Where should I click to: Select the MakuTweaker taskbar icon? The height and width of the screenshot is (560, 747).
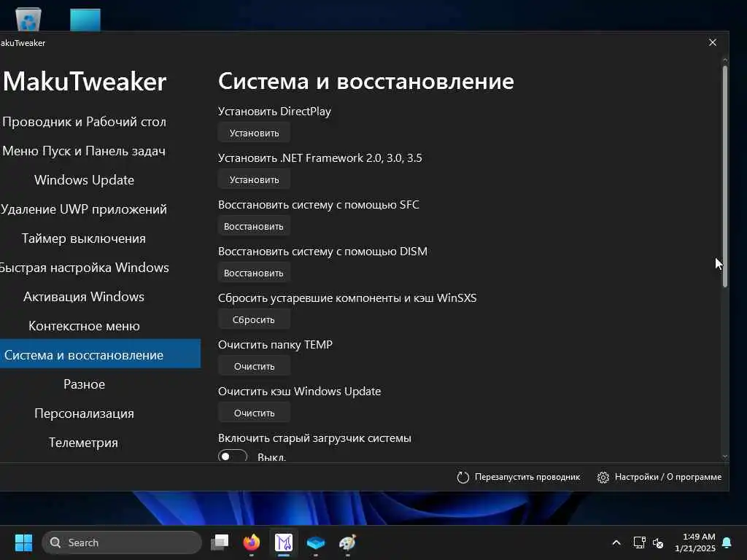[x=284, y=542]
